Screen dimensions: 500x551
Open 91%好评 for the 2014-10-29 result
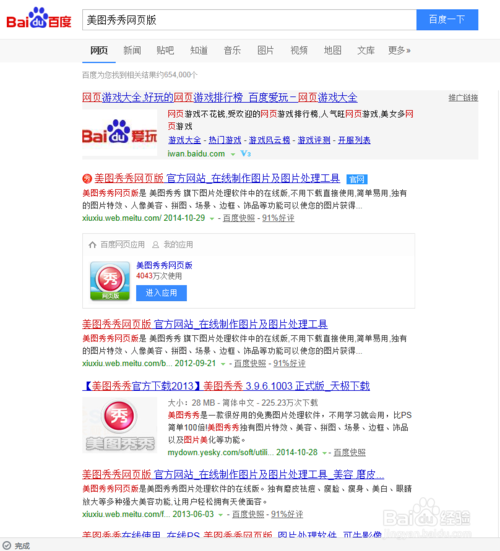coord(278,218)
